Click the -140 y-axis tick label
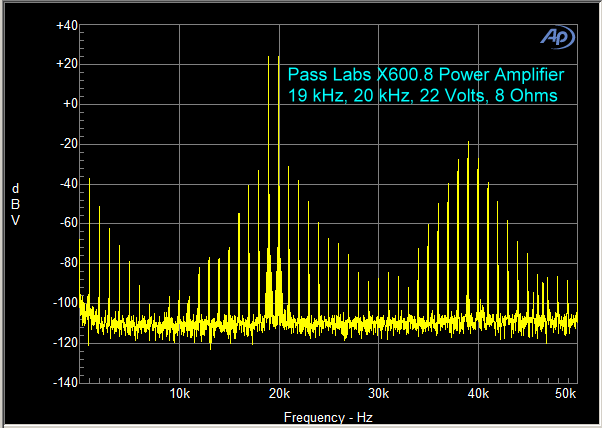 [64, 382]
